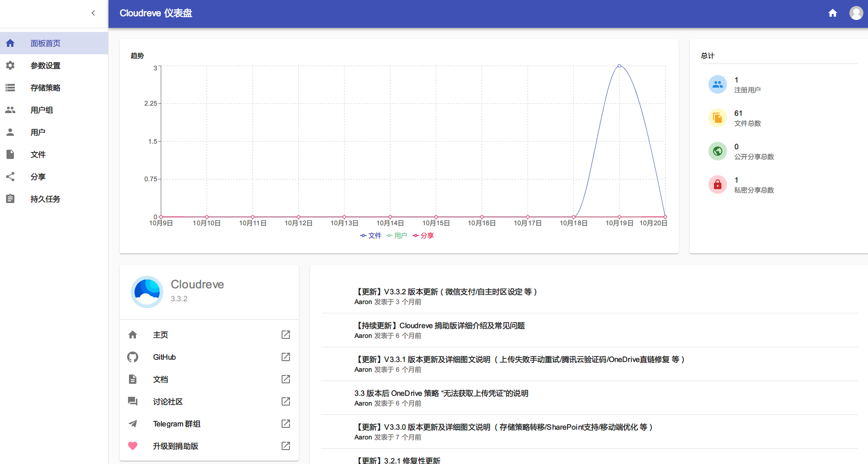The height and width of the screenshot is (464, 868).
Task: Open the Telegram 群组 link
Action: coord(209,424)
